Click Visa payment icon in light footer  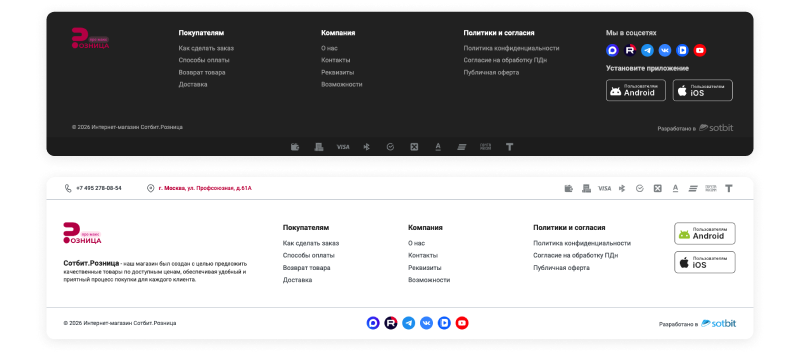coord(605,189)
